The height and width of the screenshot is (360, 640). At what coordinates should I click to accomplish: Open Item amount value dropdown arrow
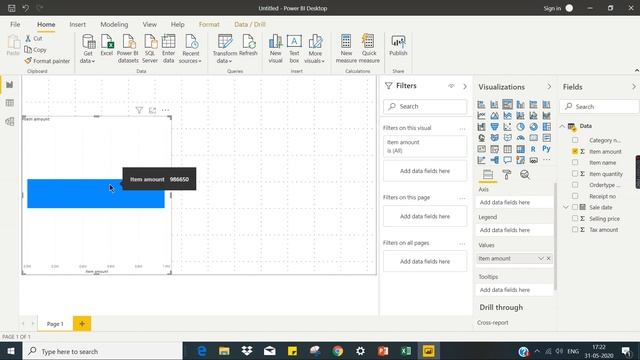(x=541, y=258)
